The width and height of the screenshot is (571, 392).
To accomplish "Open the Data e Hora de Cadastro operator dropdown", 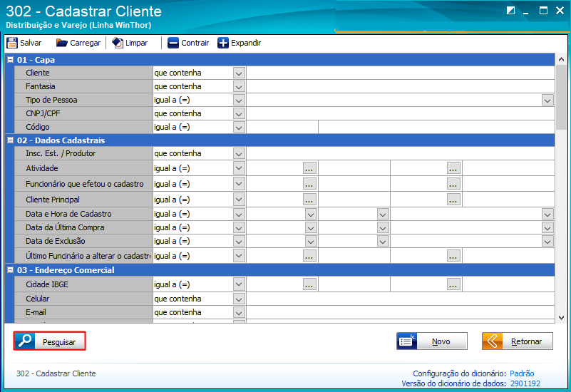I will click(x=239, y=214).
